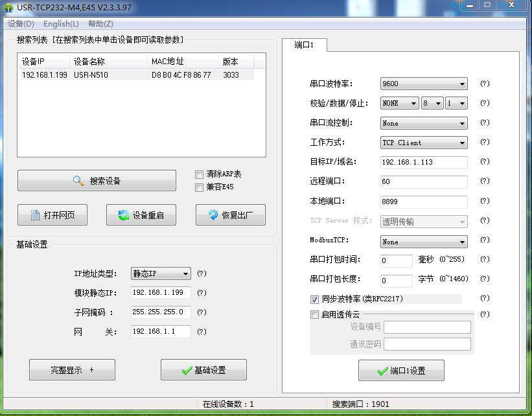The height and width of the screenshot is (416, 532).
Task: Click the document icon on 打开网页 button
Action: (x=34, y=216)
